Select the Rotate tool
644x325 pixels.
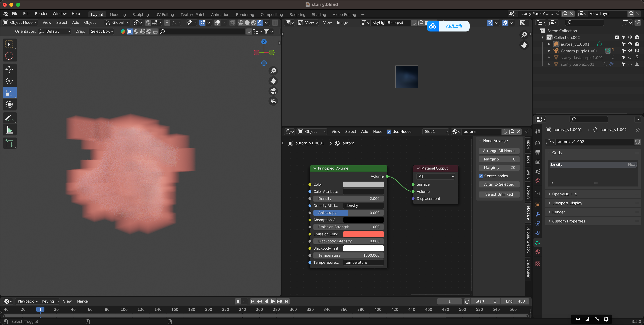click(x=9, y=81)
